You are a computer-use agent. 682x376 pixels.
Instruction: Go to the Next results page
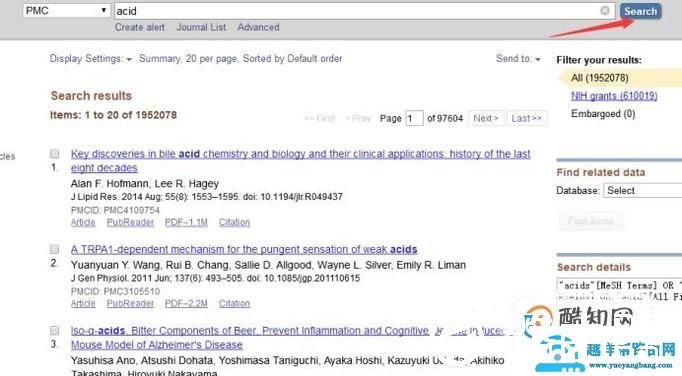[x=486, y=118]
